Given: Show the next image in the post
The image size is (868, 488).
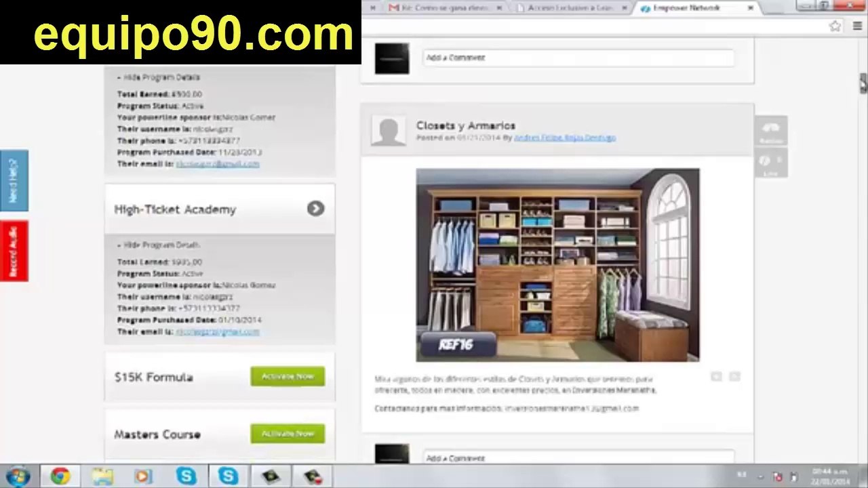Looking at the screenshot, I should pos(734,377).
